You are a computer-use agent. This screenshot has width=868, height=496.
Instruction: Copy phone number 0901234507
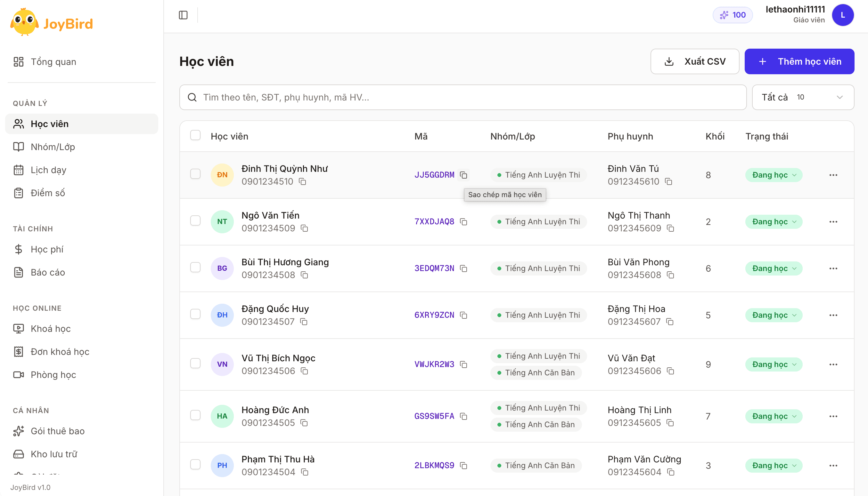click(x=304, y=322)
